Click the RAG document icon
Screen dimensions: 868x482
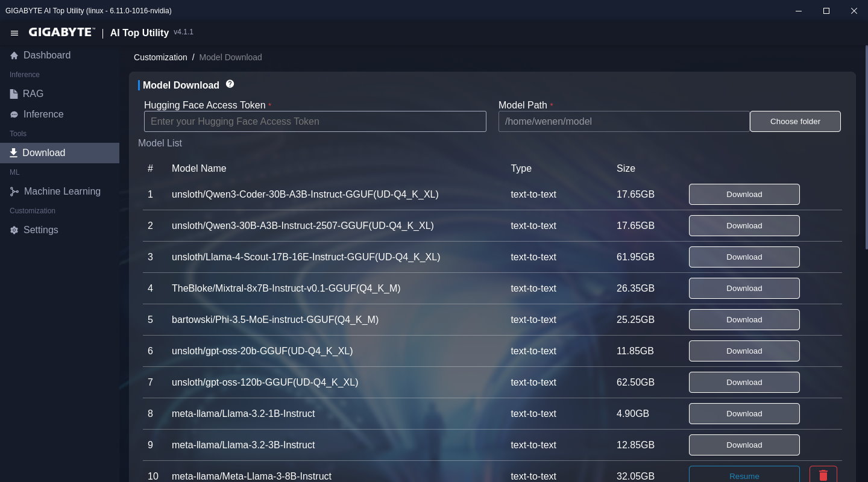pyautogui.click(x=14, y=94)
